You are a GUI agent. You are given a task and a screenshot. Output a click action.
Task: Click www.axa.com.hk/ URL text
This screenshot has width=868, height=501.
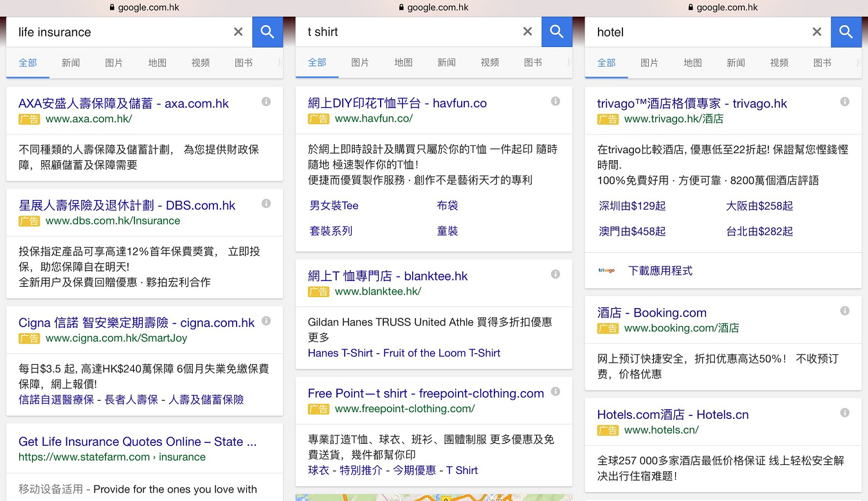(89, 119)
